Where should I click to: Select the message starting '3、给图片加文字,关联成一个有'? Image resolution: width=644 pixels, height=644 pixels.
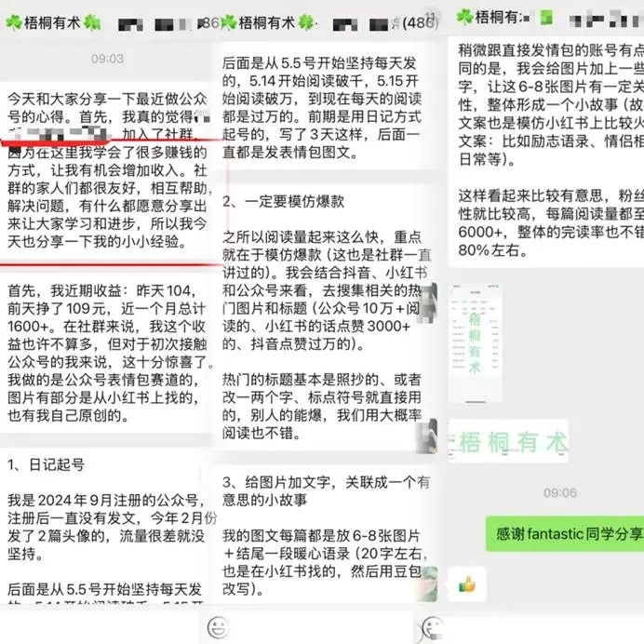[x=325, y=535]
